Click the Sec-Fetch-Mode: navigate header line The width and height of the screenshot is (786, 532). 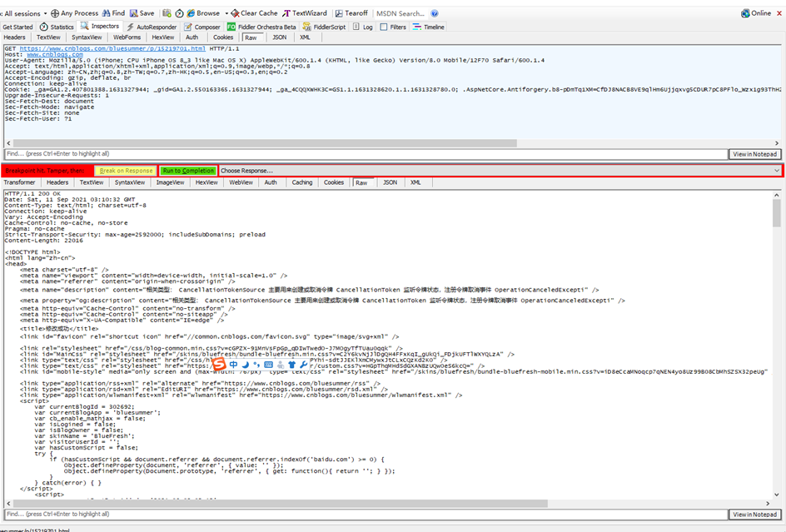tap(49, 107)
